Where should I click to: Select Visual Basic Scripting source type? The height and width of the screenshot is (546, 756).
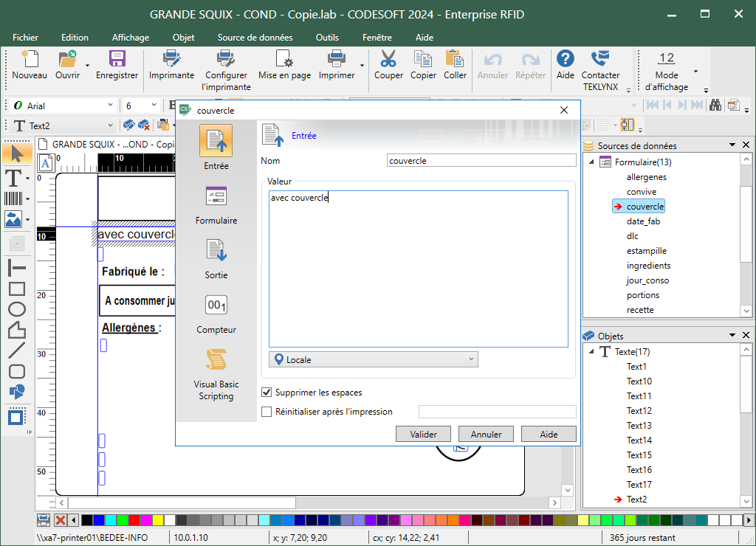coord(216,360)
